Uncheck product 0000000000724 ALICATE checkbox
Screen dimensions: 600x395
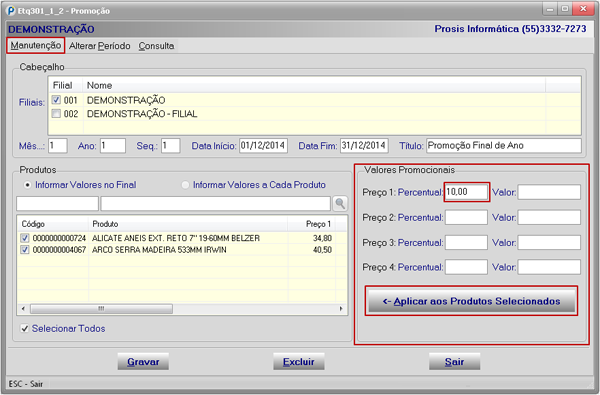point(25,238)
